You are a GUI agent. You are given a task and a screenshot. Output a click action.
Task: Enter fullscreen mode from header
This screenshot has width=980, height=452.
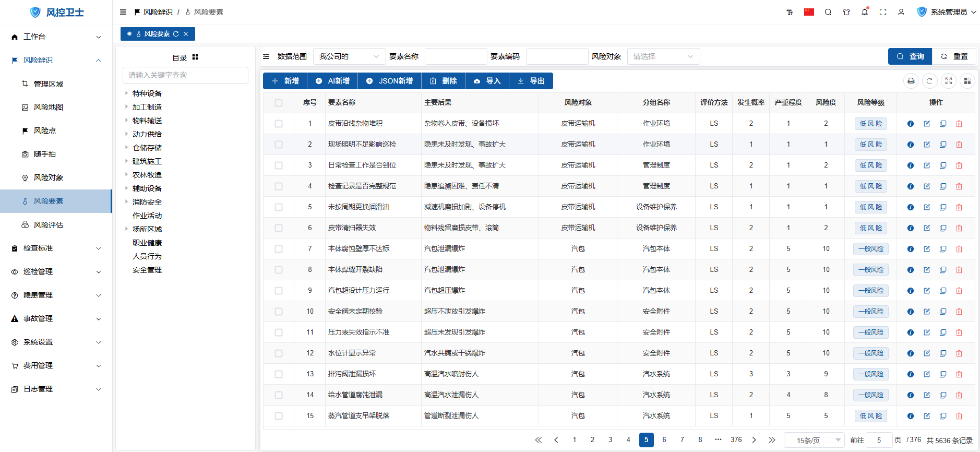883,12
